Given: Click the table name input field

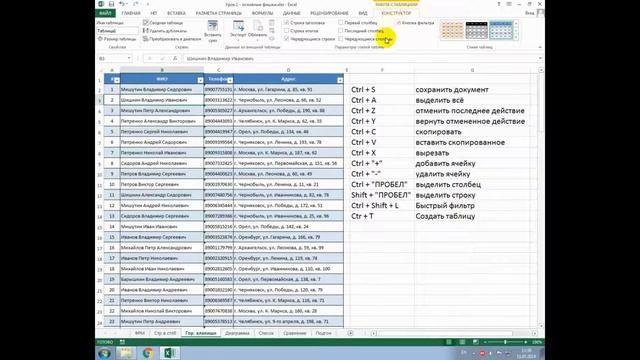Looking at the screenshot, I should click(x=118, y=31).
